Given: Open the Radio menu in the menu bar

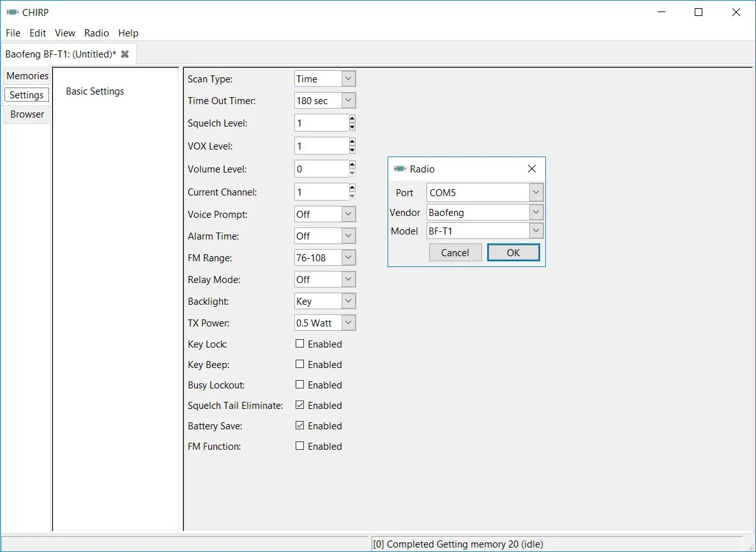Looking at the screenshot, I should click(x=96, y=33).
